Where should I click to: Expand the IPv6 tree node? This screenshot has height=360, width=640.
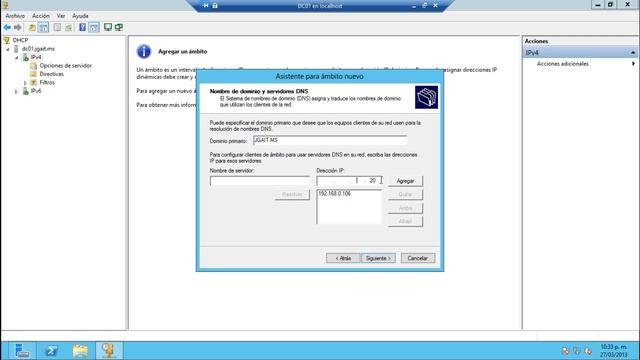click(16, 91)
